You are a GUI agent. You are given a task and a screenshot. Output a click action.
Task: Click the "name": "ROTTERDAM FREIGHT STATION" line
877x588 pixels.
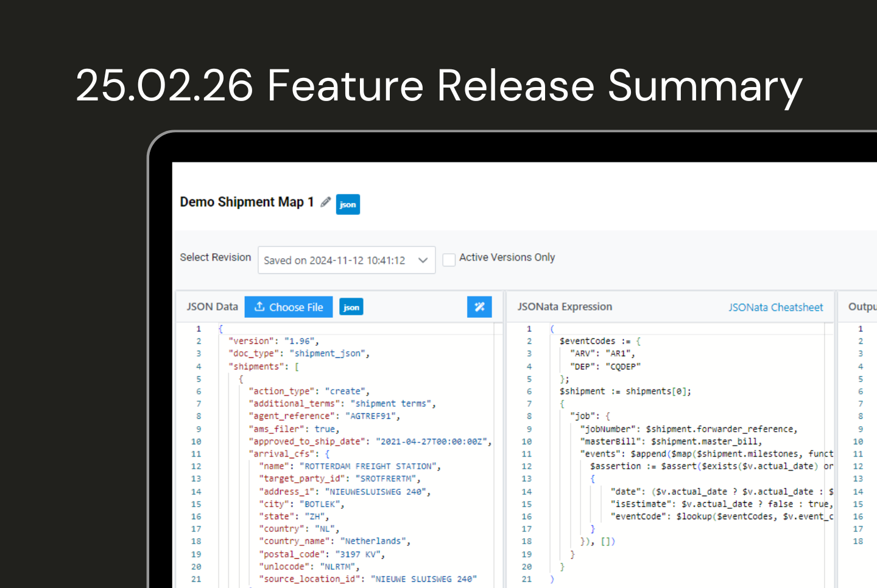coord(350,466)
